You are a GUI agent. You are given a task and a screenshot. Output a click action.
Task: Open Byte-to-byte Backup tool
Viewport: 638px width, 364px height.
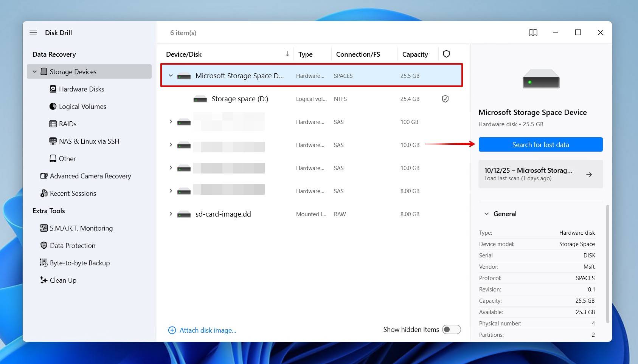pyautogui.click(x=79, y=263)
